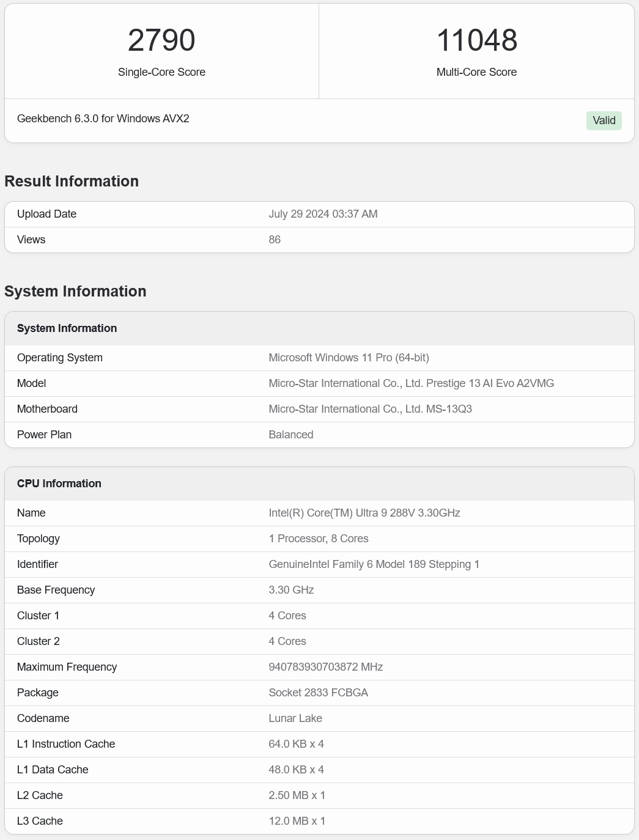Click the Intel Core Ultra 9 288V name
The width and height of the screenshot is (639, 840).
(364, 513)
